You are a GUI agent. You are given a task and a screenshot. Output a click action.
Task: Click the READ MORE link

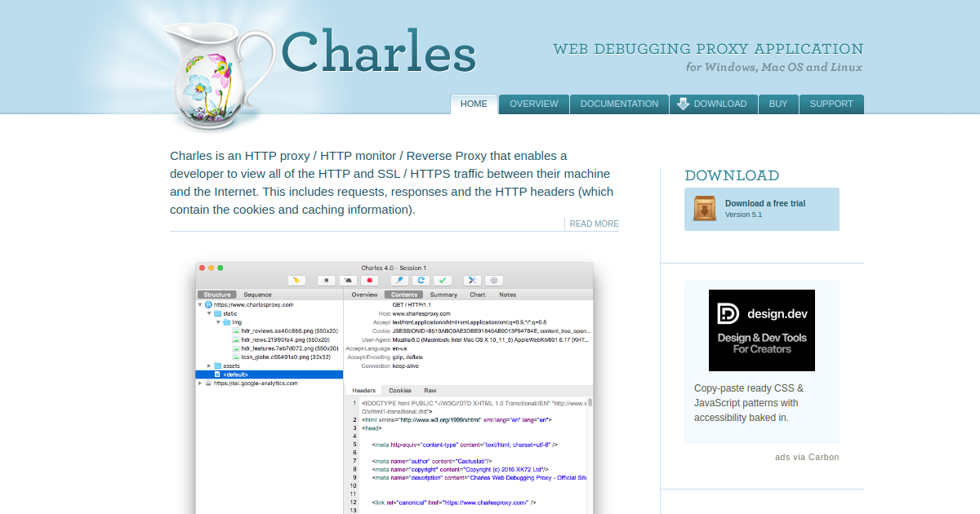pyautogui.click(x=594, y=224)
